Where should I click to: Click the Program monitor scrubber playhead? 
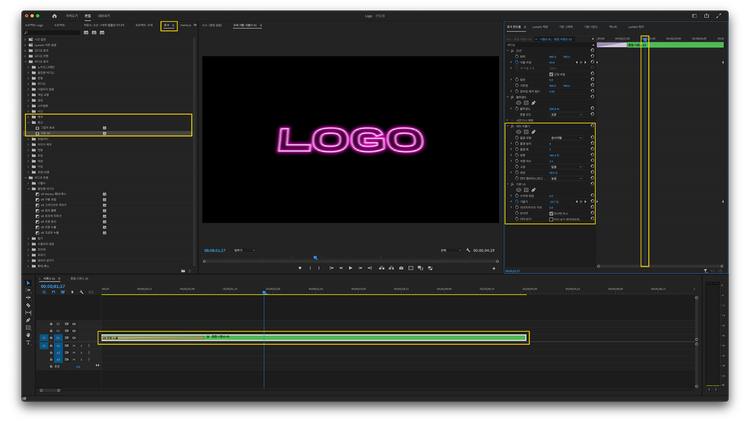point(315,258)
